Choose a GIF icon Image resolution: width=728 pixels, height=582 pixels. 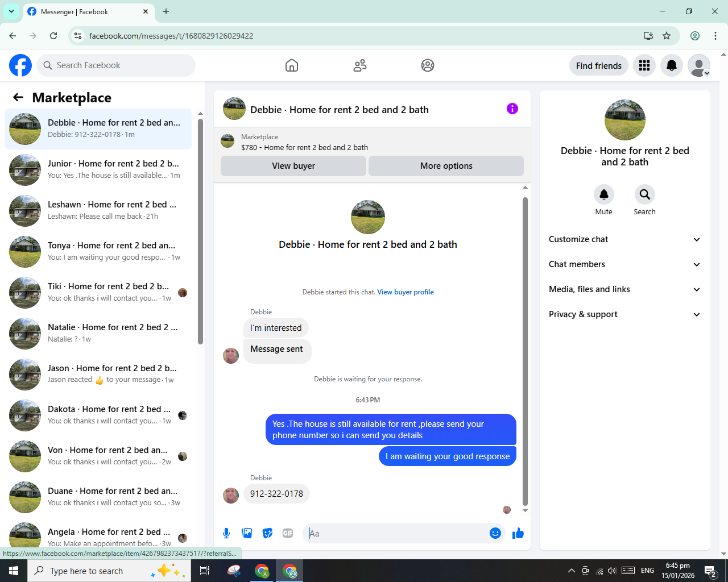[x=288, y=533]
